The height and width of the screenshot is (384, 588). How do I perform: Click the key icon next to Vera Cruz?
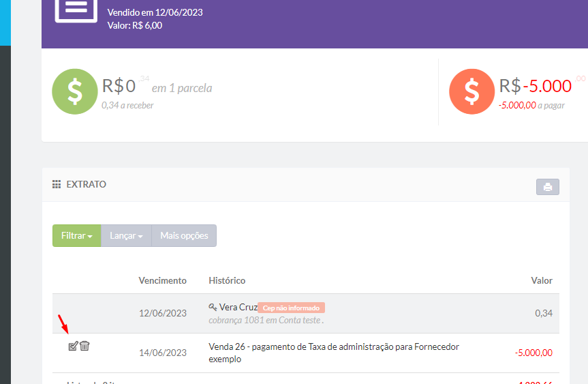click(213, 308)
